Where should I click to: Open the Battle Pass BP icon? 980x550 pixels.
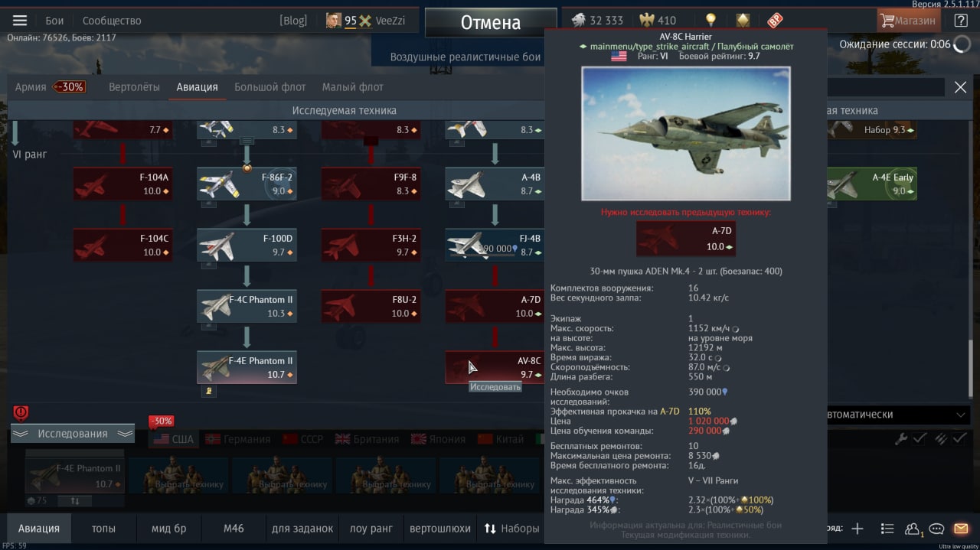click(775, 21)
